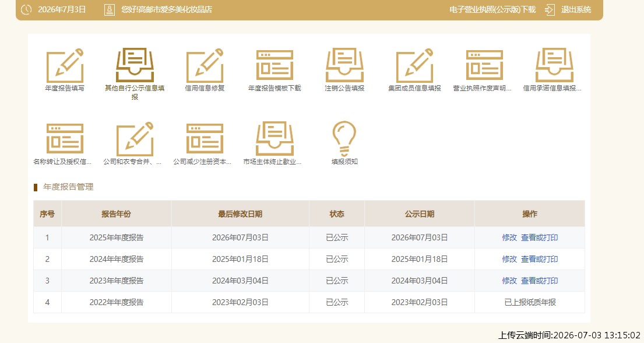Image resolution: width=644 pixels, height=343 pixels.
Task: Select the 年度报告管理 section heading
Action: tap(68, 187)
